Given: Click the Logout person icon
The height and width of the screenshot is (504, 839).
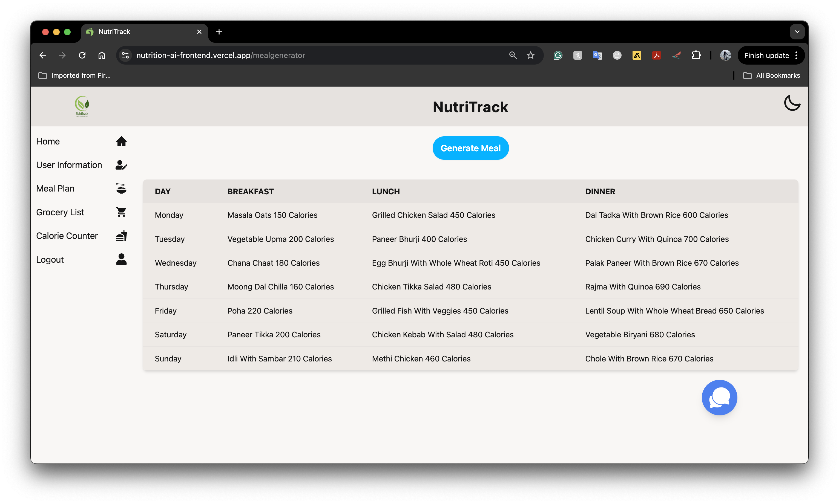Looking at the screenshot, I should click(121, 259).
